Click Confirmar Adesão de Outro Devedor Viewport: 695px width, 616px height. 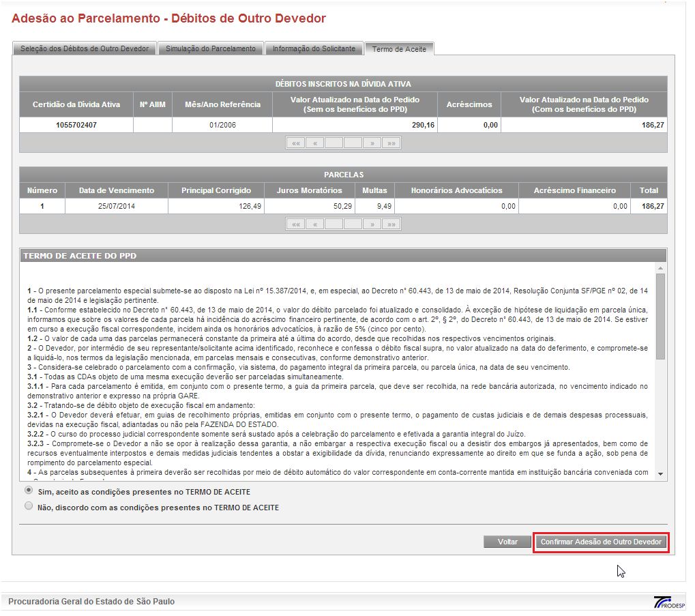601,542
